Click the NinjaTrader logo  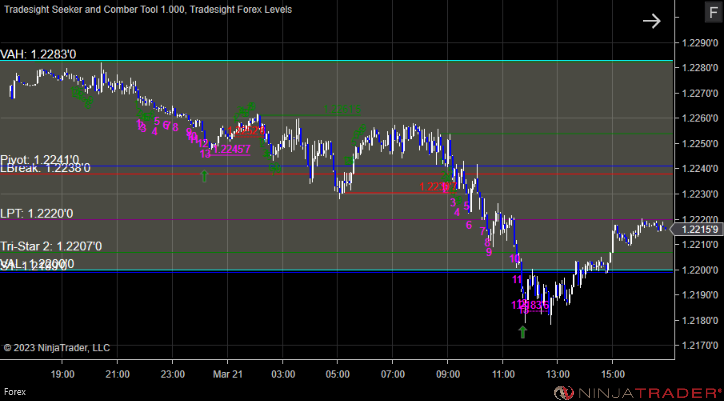638,393
